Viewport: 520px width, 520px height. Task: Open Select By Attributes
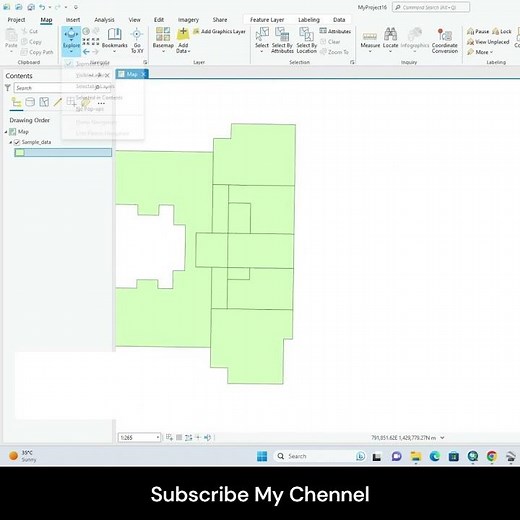(282, 40)
